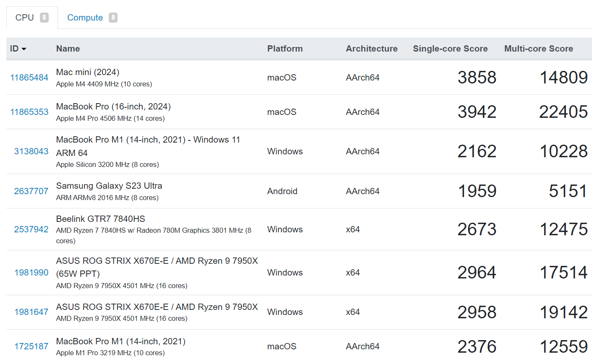Click the multi-core score 19142

(563, 312)
